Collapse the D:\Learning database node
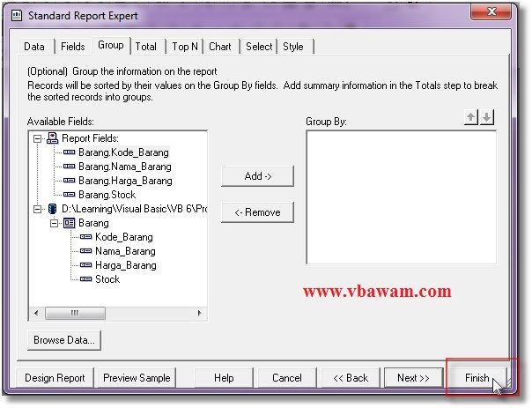 [x=37, y=209]
